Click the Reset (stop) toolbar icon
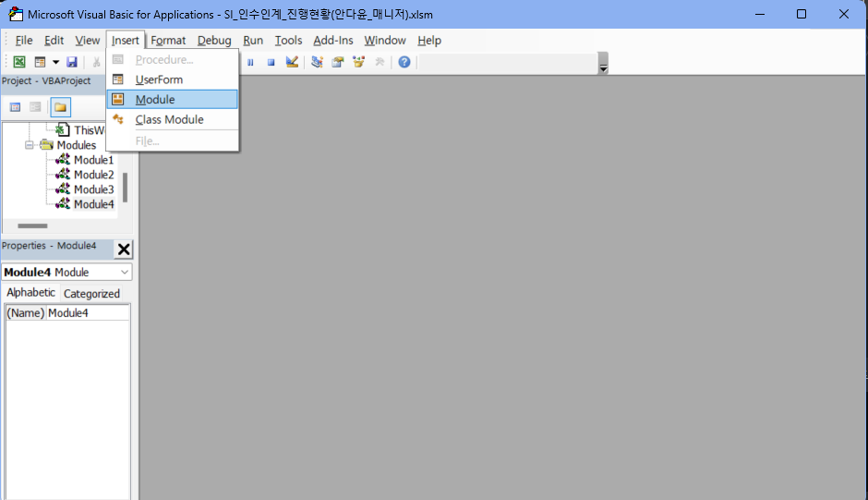 point(271,62)
